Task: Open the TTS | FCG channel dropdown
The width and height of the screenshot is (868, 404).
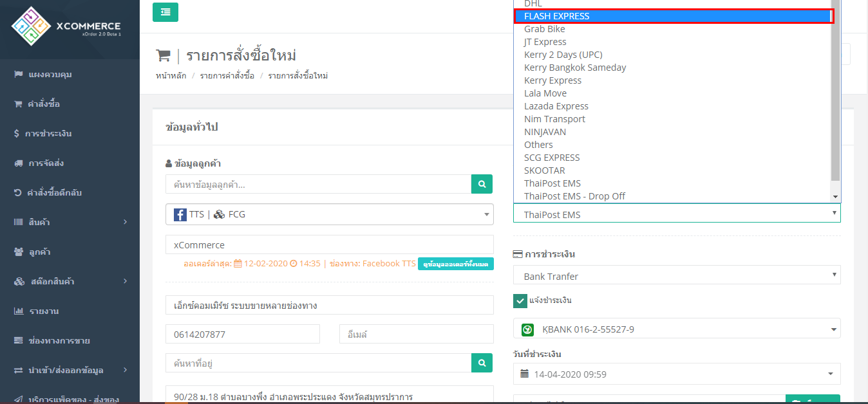Action: point(330,214)
